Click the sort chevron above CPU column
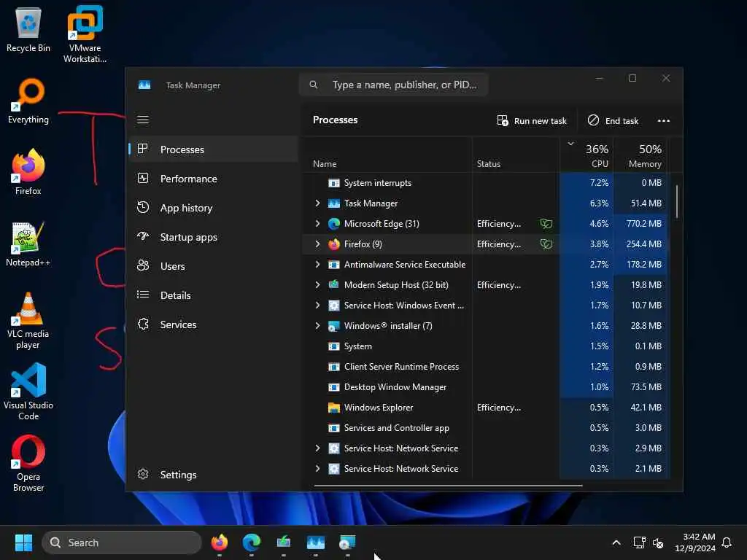Viewport: 747px width, 560px height. (570, 144)
